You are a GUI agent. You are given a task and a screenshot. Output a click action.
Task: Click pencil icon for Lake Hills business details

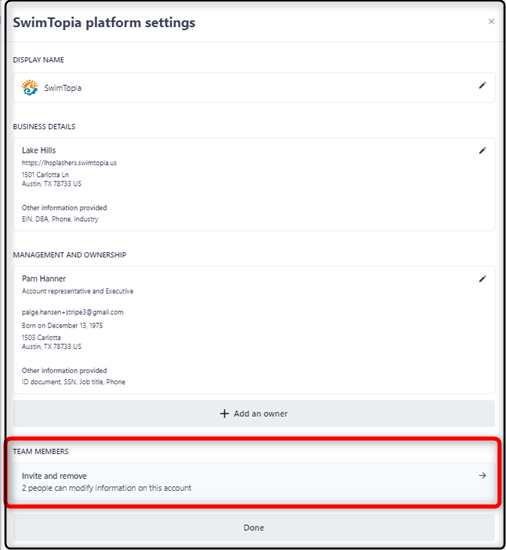point(483,150)
